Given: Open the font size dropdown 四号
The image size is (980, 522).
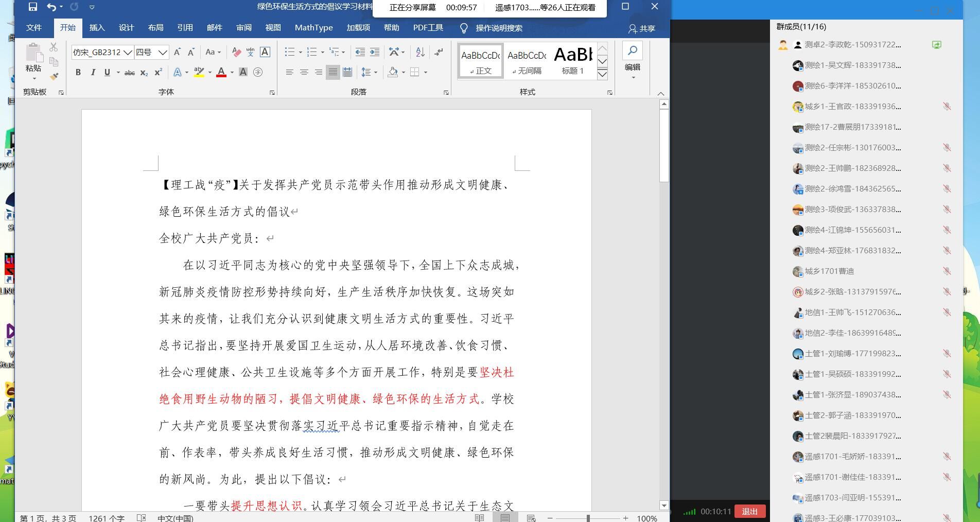Looking at the screenshot, I should pos(163,52).
